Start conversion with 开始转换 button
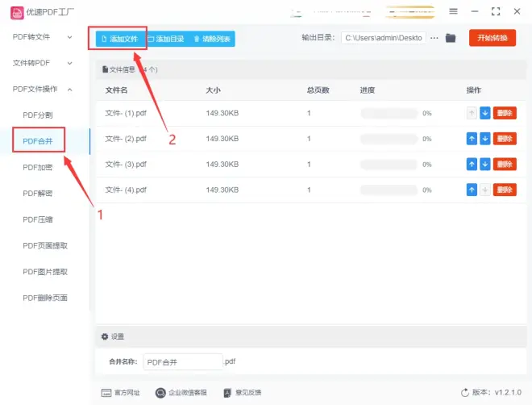The width and height of the screenshot is (532, 405). 493,38
